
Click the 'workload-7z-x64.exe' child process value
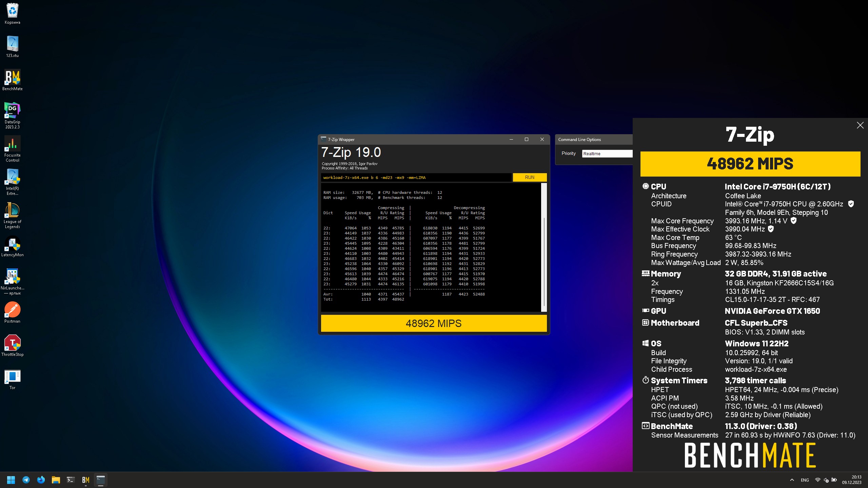click(x=756, y=369)
